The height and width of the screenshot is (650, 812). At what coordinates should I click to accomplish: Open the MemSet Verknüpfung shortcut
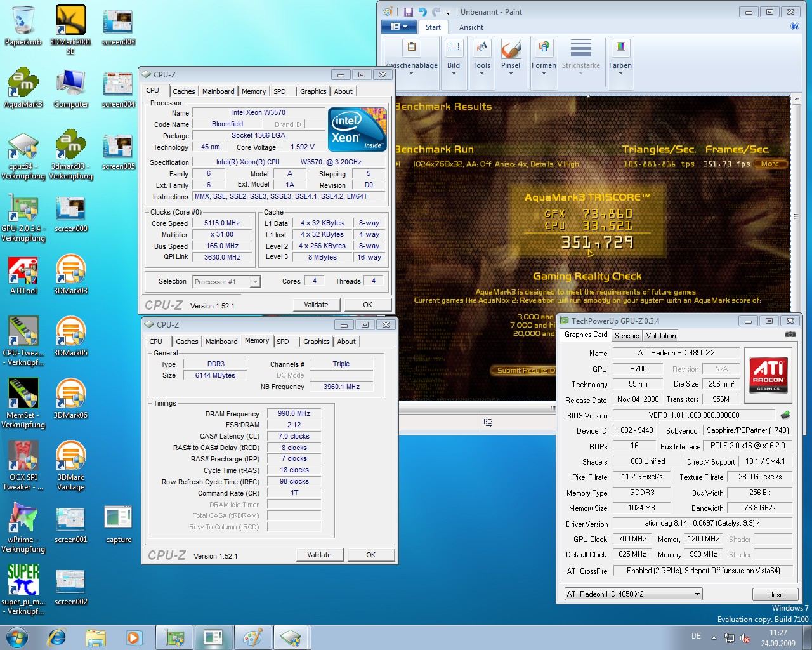pos(23,404)
